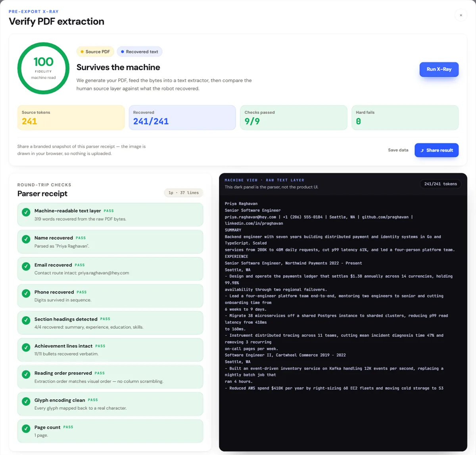Click the Run X-Ray button
Screen dimensions: 476x455
coord(439,69)
